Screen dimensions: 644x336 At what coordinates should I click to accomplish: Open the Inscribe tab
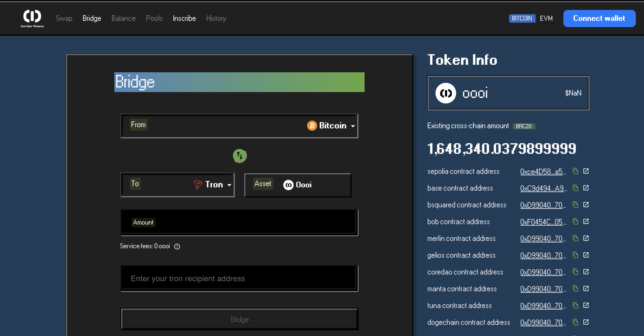point(184,18)
